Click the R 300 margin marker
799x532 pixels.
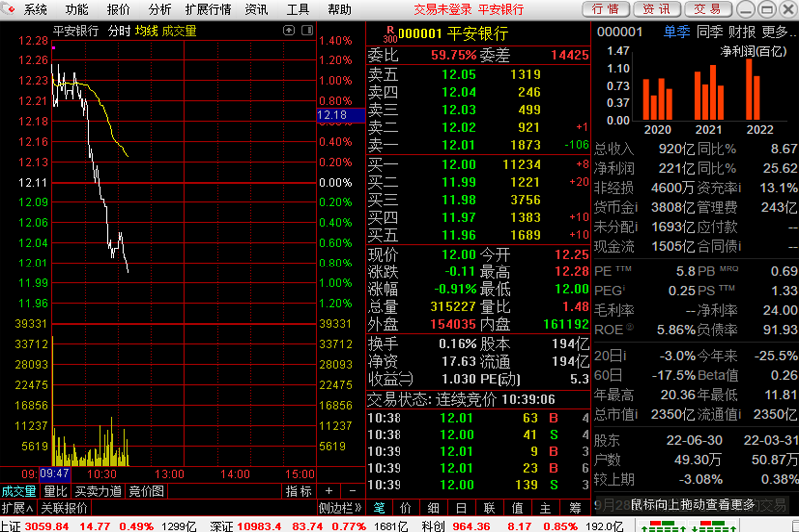tap(390, 34)
